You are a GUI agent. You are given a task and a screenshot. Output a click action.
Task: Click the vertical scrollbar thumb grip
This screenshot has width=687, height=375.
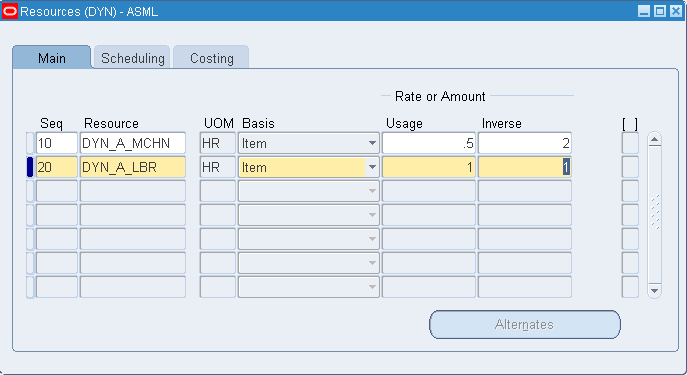point(655,212)
